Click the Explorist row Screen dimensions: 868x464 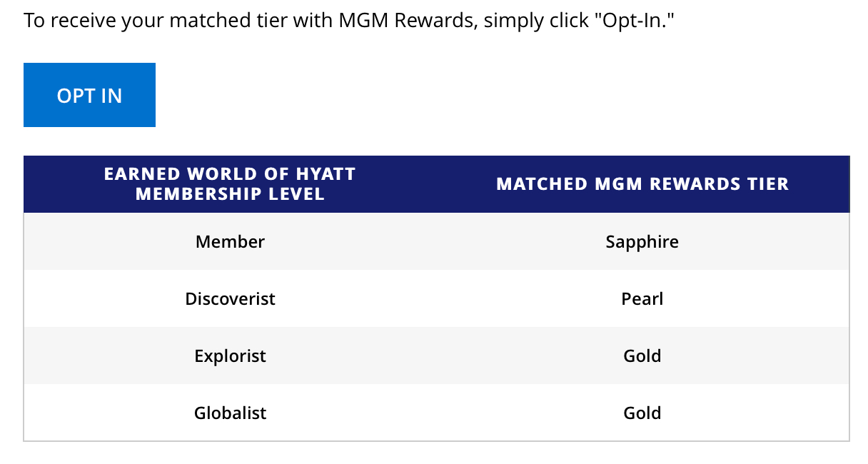[230, 355]
